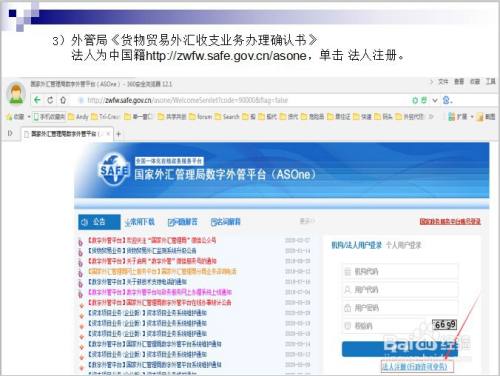Open the 工具 menu

pyautogui.click(x=491, y=81)
